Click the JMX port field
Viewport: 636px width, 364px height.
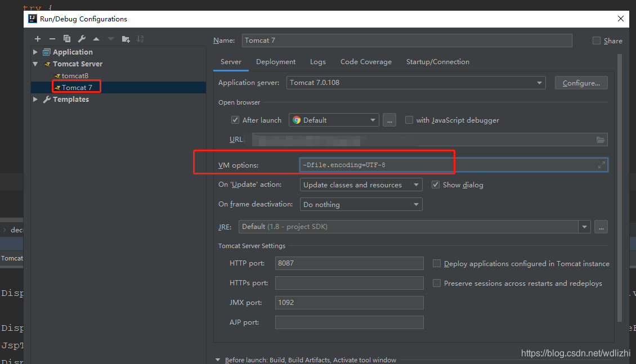349,303
